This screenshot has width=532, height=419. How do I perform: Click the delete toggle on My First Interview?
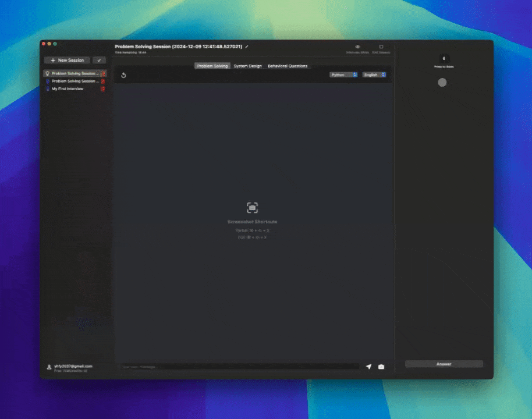coord(103,88)
